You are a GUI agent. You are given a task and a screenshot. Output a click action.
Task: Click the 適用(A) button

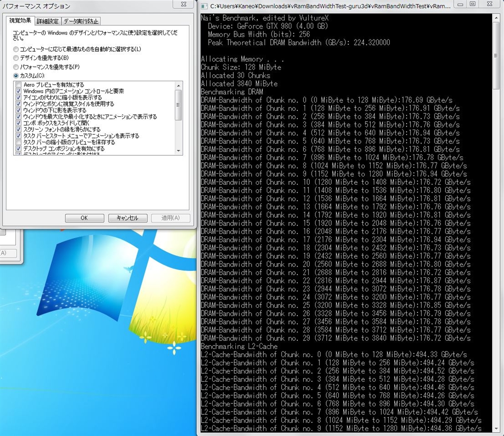171,218
